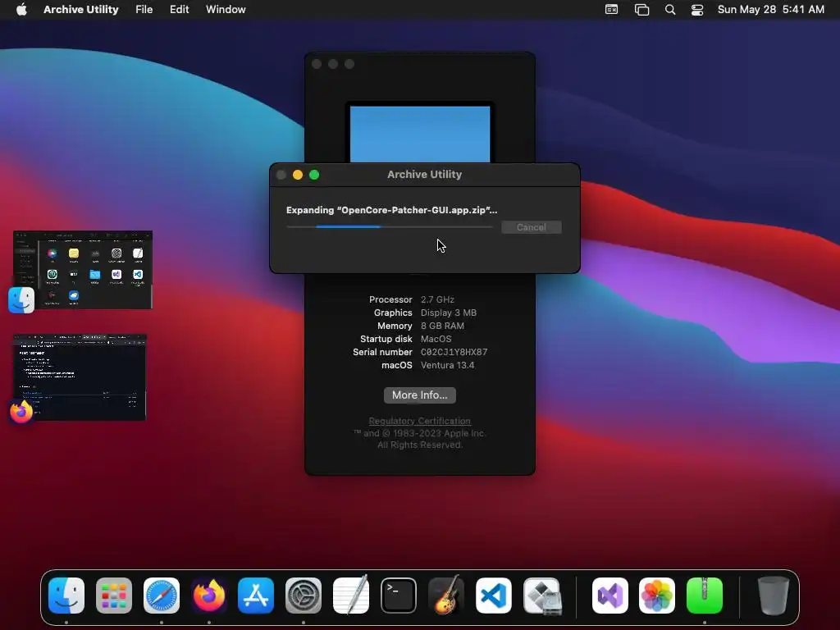Click keyboard input menu bar icon
840x630 pixels.
pyautogui.click(x=611, y=9)
